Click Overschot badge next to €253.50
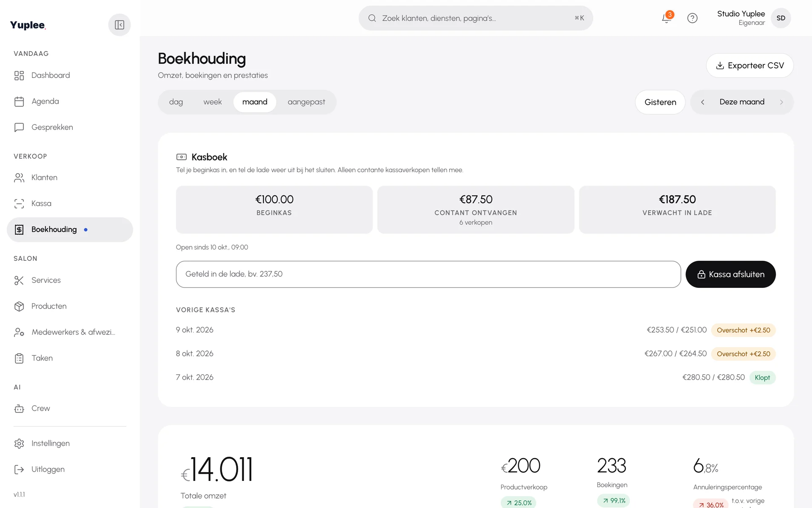Image resolution: width=812 pixels, height=508 pixels. click(743, 330)
